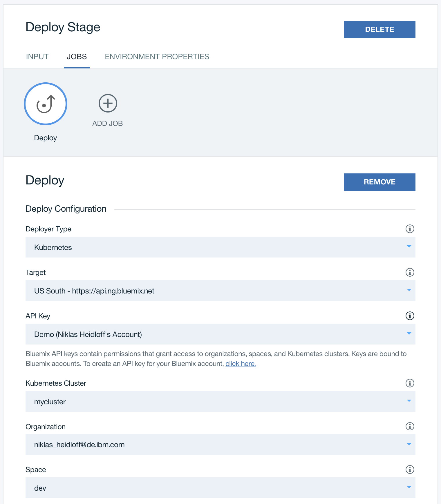Follow the 'click here' API key link

coord(241,364)
